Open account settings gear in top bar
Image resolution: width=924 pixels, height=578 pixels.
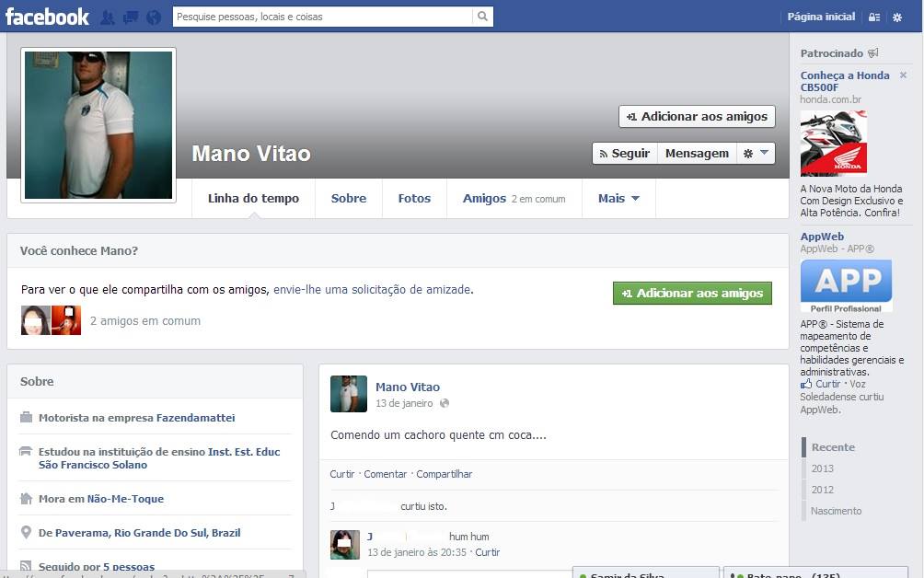897,17
